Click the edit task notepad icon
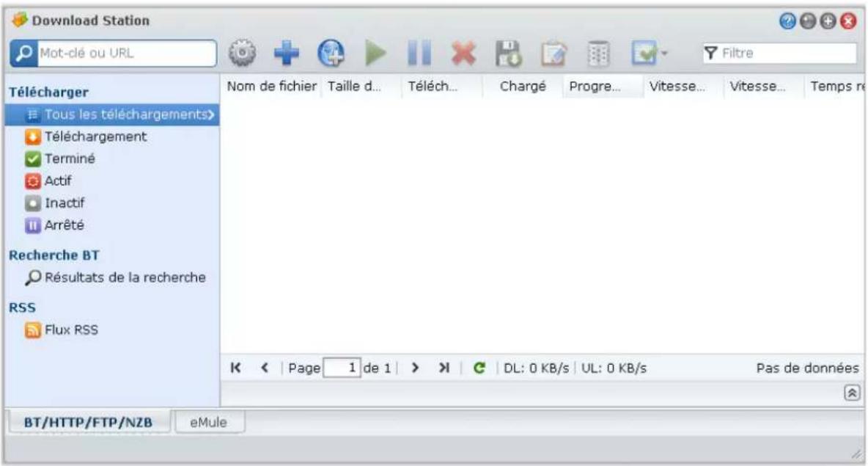The image size is (868, 466). point(553,54)
